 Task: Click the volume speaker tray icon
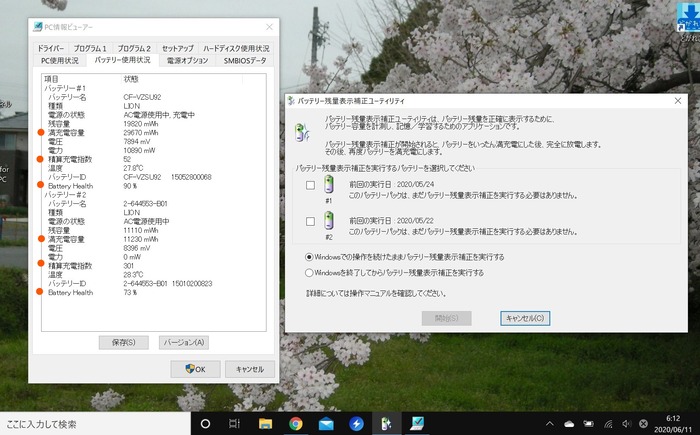point(626,424)
